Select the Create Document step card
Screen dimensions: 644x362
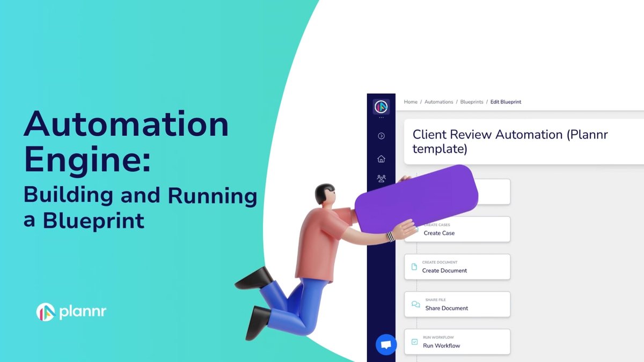pyautogui.click(x=457, y=267)
